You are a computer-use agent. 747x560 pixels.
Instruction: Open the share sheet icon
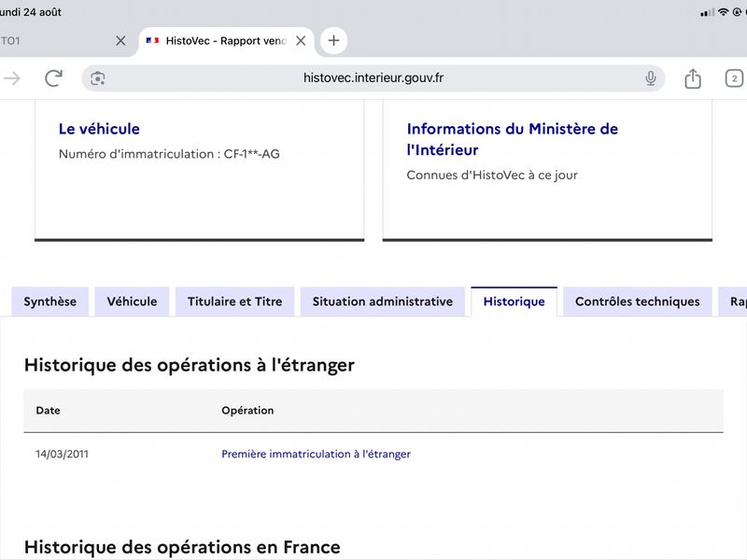(x=693, y=78)
